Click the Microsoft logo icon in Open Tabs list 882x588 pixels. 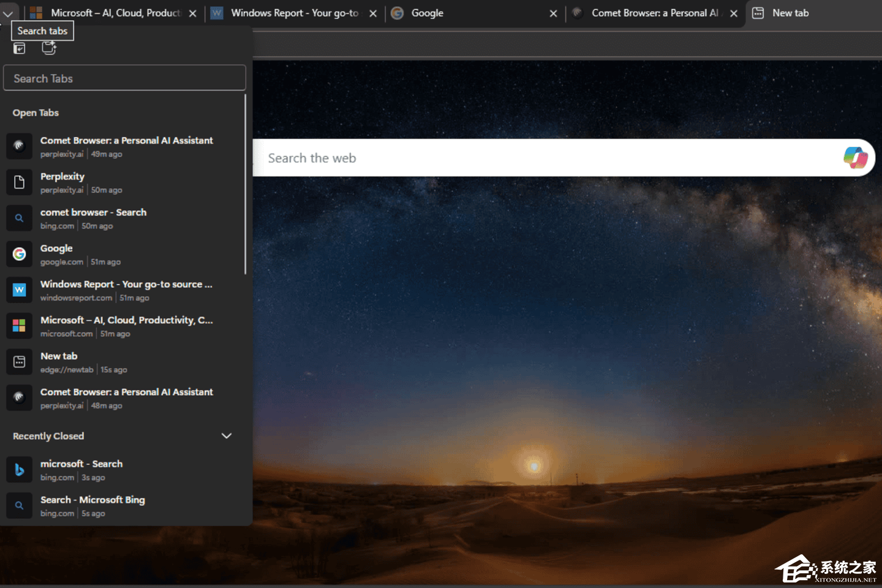click(x=19, y=326)
